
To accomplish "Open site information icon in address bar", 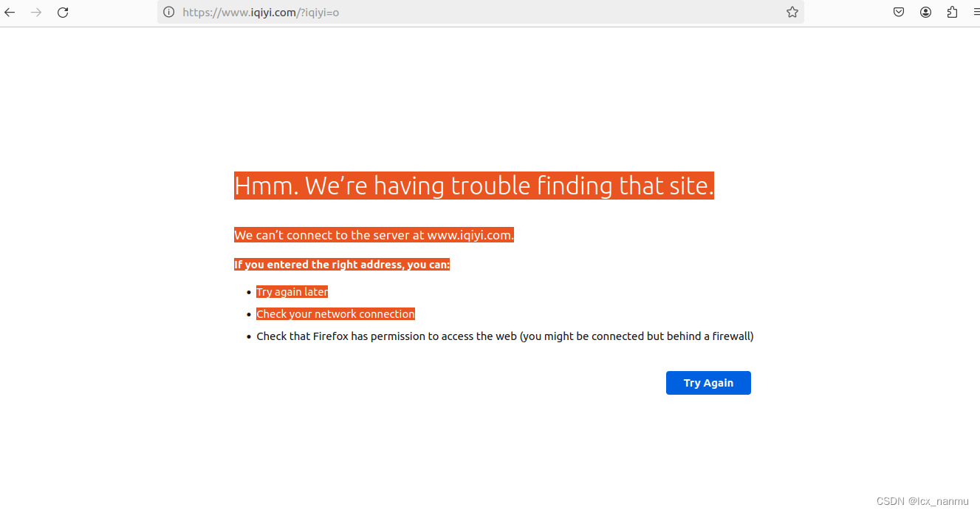I will click(x=169, y=13).
